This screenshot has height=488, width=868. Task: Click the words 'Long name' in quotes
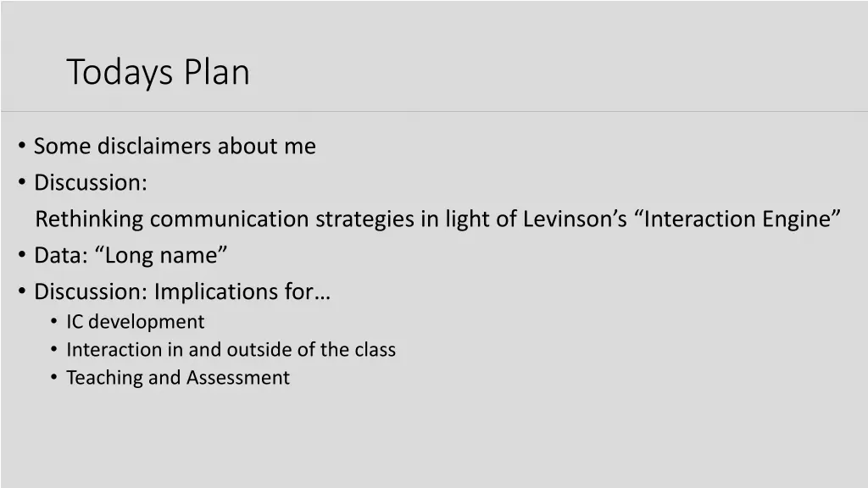pyautogui.click(x=160, y=256)
